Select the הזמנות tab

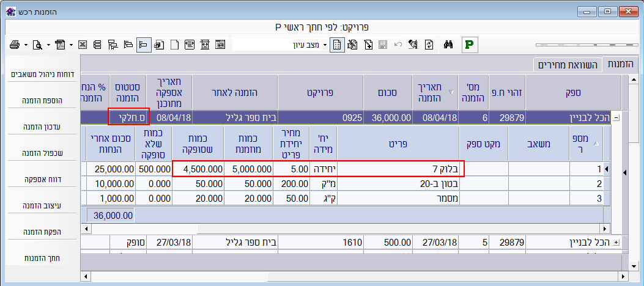(620, 64)
